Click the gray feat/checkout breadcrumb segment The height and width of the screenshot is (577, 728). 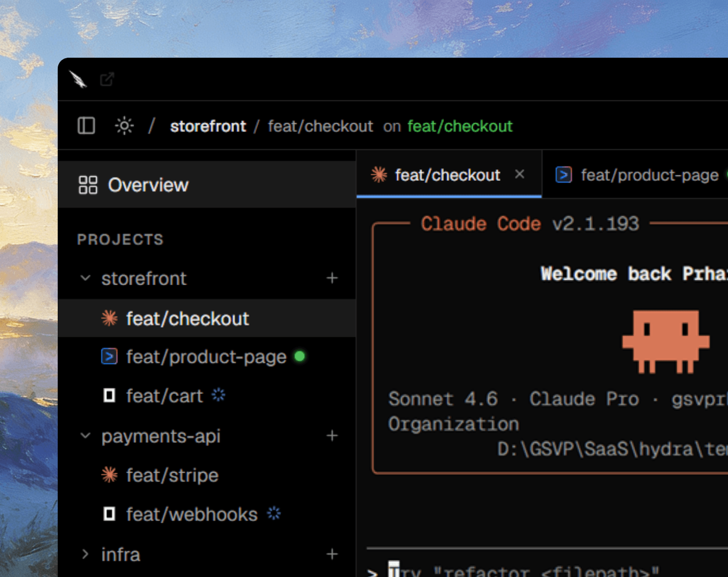point(321,126)
